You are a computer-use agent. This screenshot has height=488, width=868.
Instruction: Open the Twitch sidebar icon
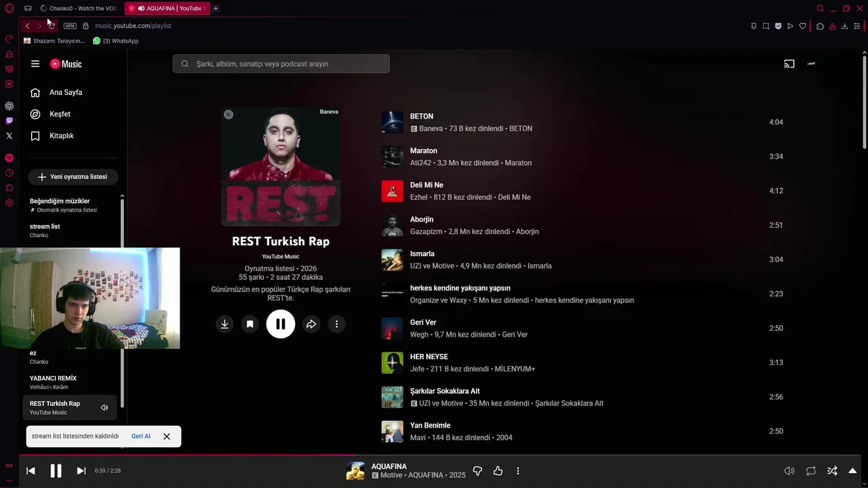click(9, 121)
